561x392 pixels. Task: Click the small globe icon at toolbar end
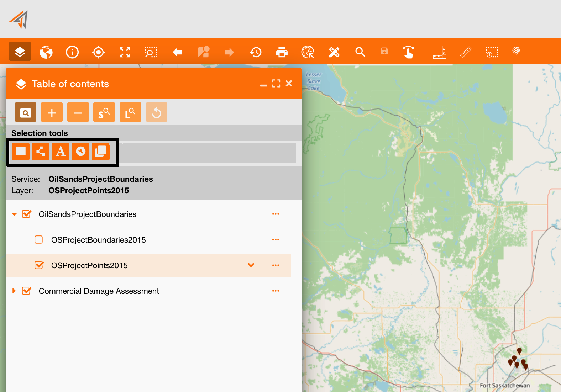(516, 51)
